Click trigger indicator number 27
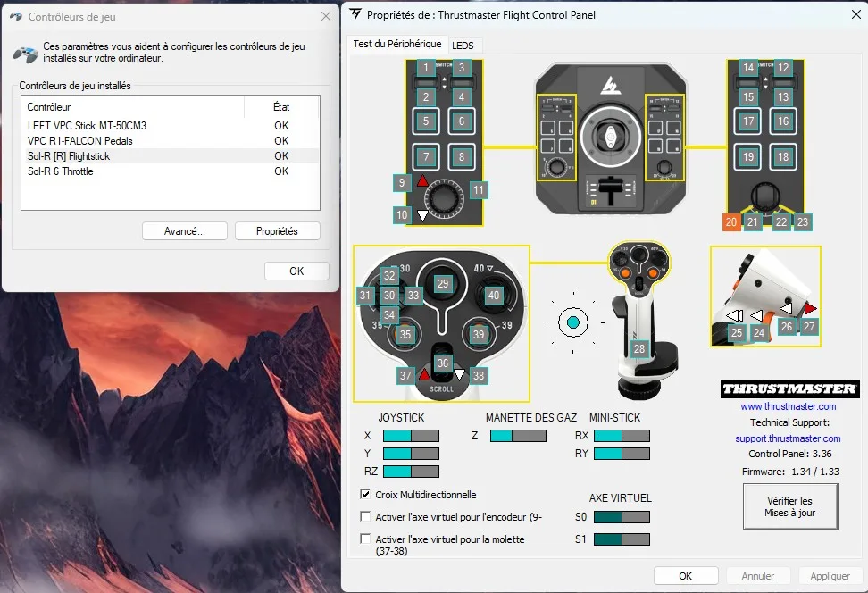The height and width of the screenshot is (593, 868). click(809, 327)
